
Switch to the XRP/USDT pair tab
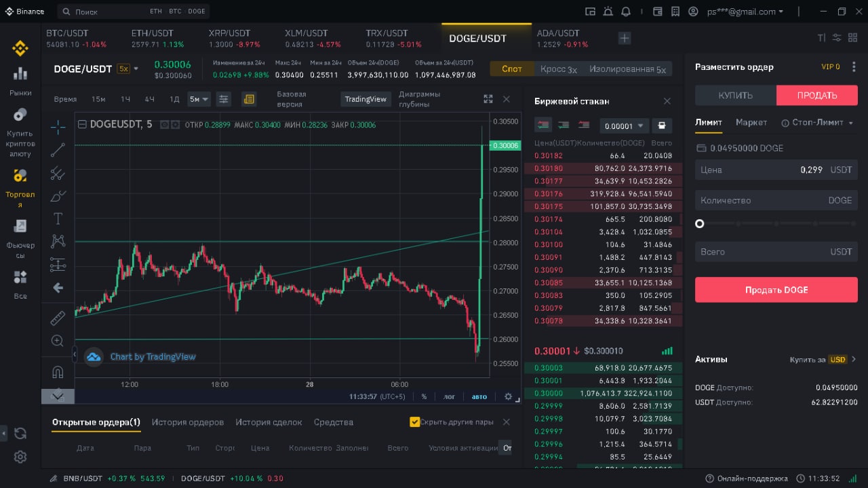pyautogui.click(x=234, y=38)
